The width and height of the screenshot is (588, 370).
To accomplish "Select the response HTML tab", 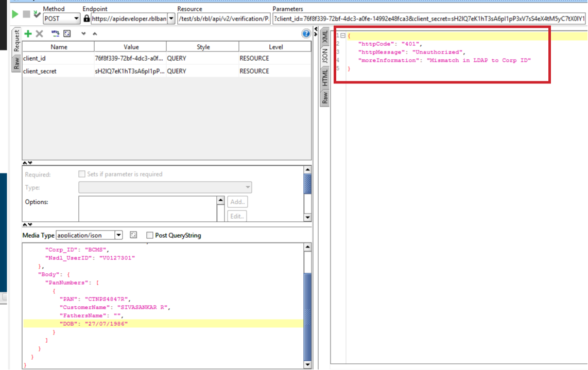I will coord(325,78).
